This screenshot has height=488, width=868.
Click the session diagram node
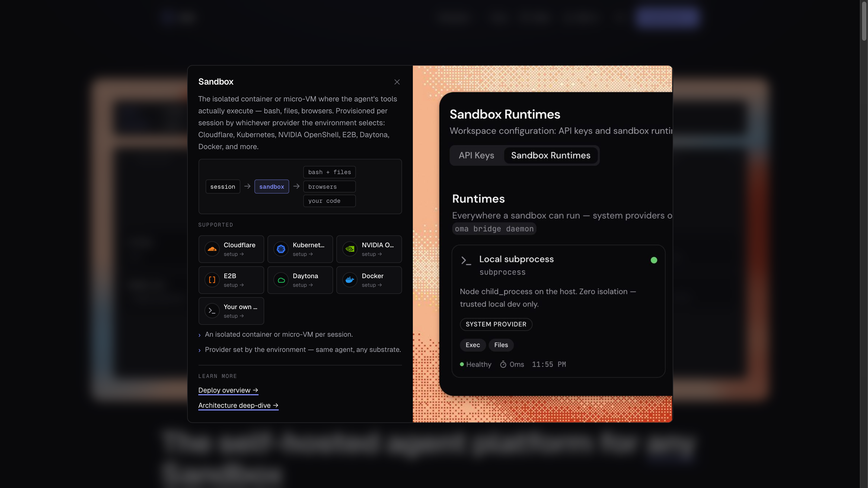(x=223, y=187)
